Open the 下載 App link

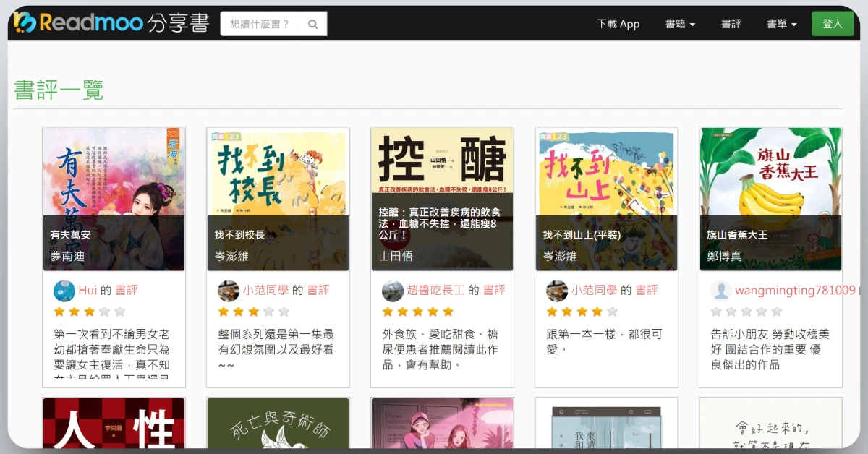click(618, 24)
